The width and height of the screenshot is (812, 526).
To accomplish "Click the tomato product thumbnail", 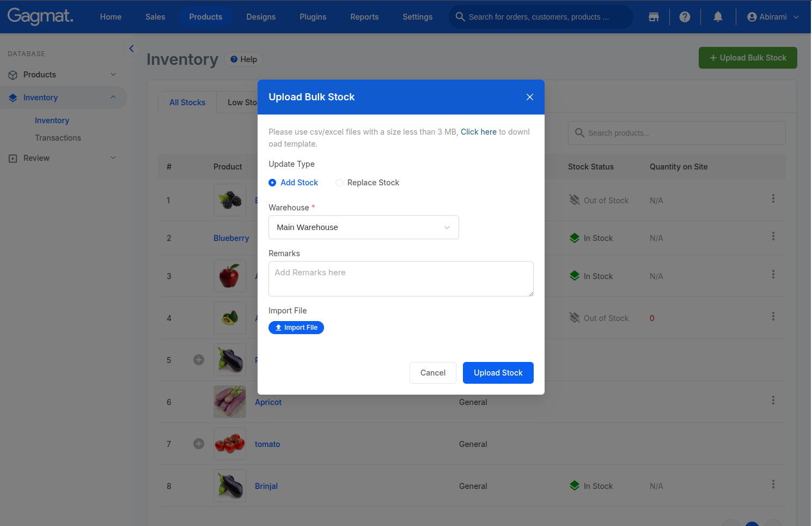I will coord(230,444).
